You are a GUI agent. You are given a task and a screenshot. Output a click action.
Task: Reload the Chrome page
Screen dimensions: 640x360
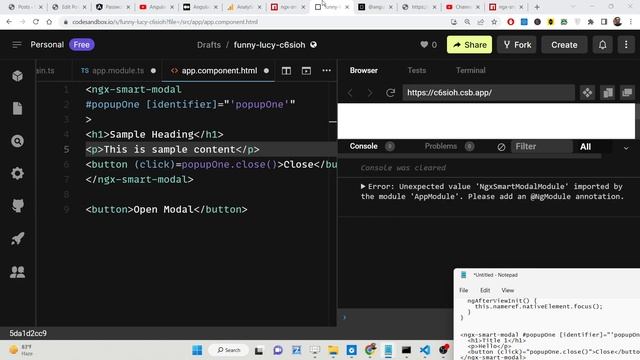pyautogui.click(x=36, y=22)
